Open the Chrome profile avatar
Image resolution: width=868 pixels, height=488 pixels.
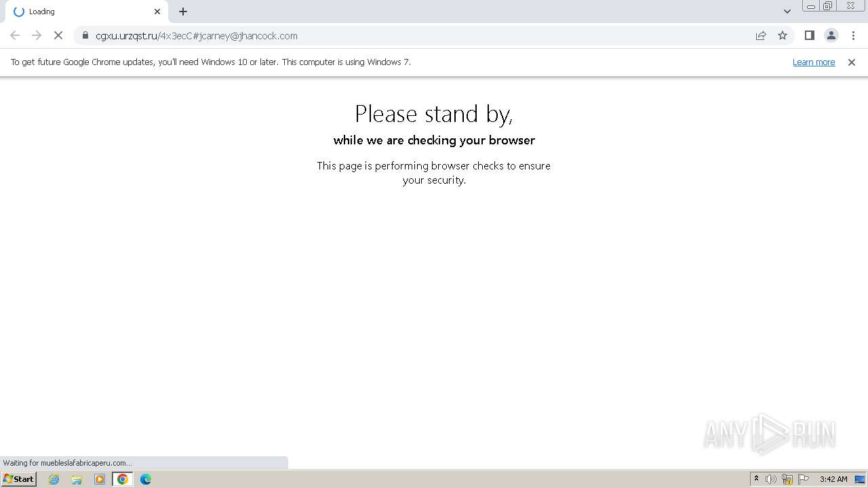[831, 35]
